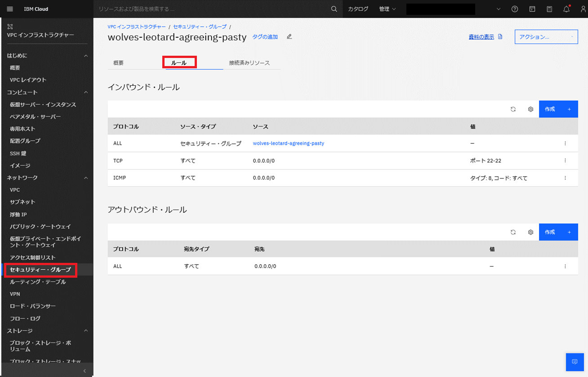Screen dimensions: 588x377
Task: Click the 資料の表示 link
Action: [x=481, y=37]
